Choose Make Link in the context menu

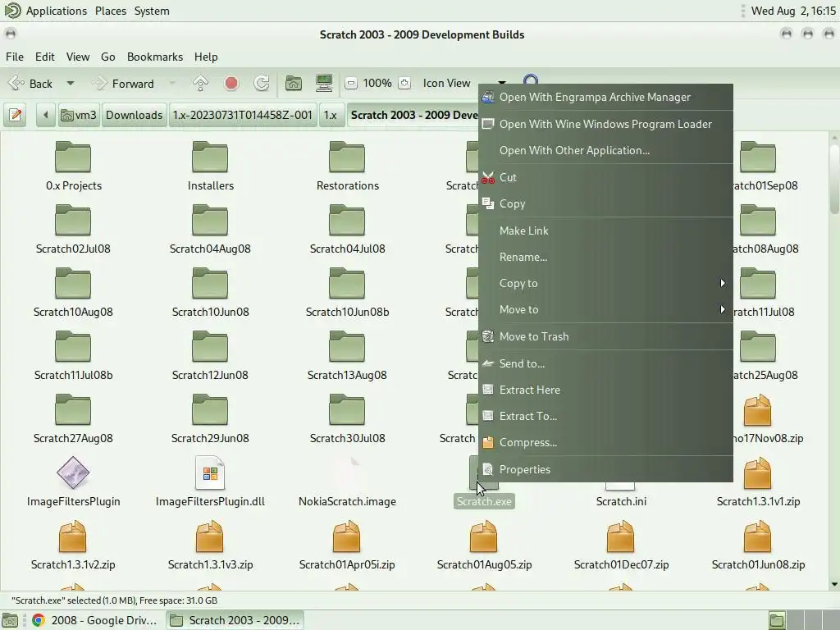[605, 231]
